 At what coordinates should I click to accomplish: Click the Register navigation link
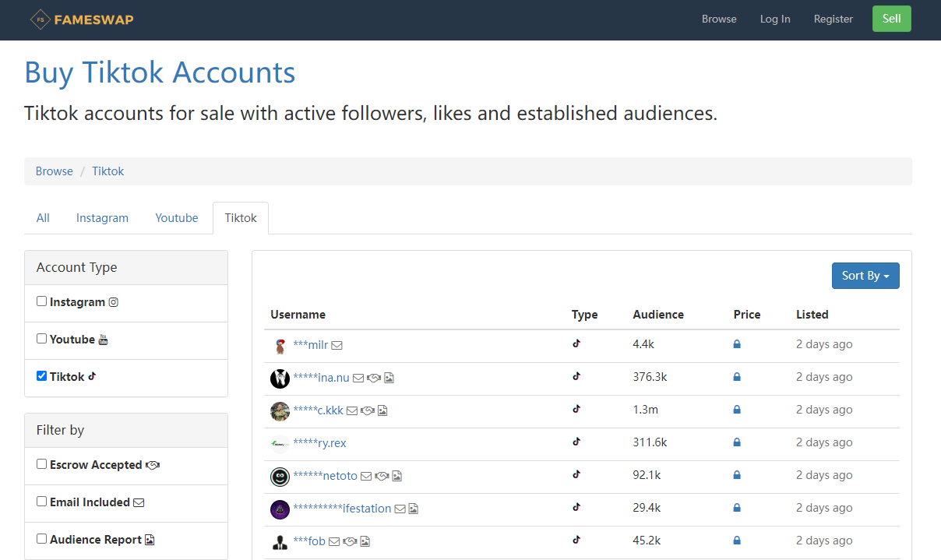(x=834, y=19)
